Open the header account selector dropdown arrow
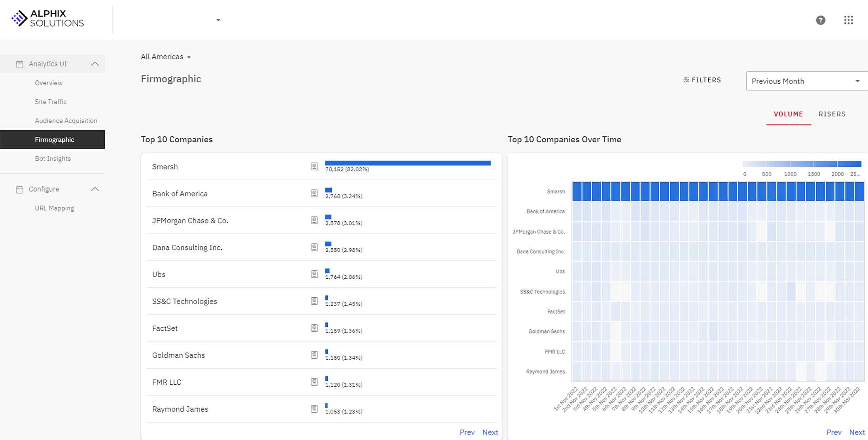Viewport: 868px width, 440px height. 218,20
